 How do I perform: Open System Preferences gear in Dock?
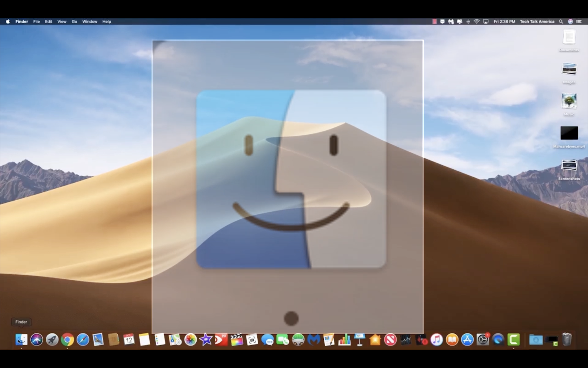483,340
